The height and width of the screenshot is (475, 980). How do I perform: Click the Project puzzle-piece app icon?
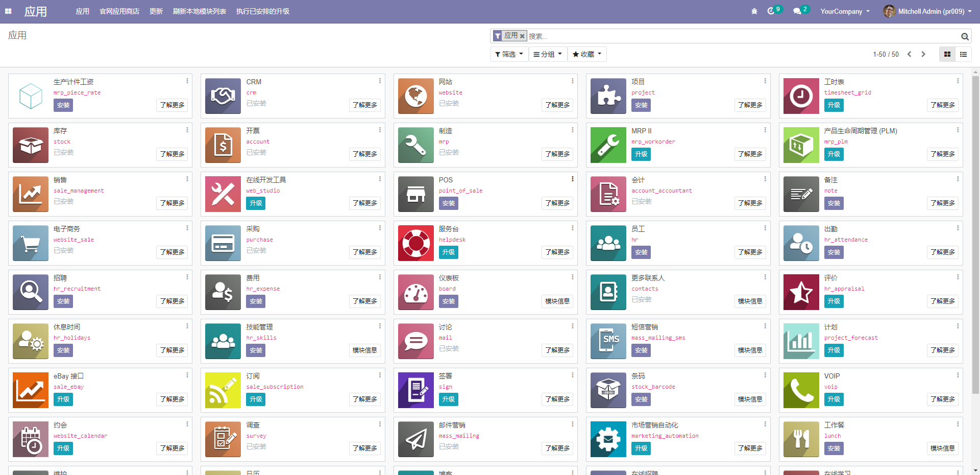(608, 96)
